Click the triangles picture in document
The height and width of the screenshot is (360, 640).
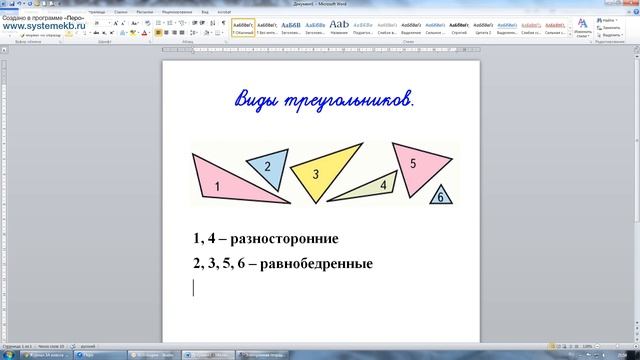point(325,173)
